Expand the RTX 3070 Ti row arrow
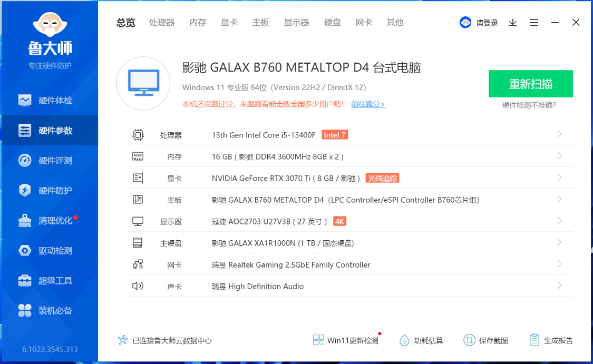The image size is (593, 364). (559, 178)
